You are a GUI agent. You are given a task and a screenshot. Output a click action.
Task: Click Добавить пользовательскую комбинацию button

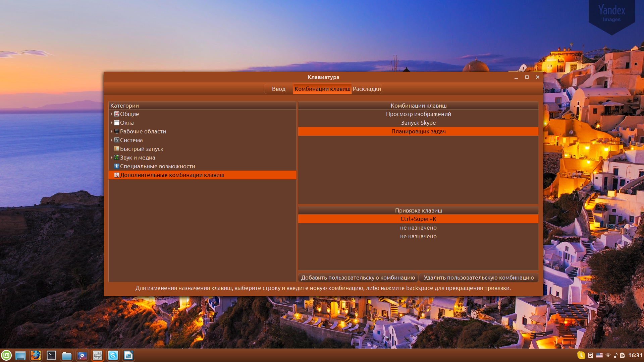point(358,278)
